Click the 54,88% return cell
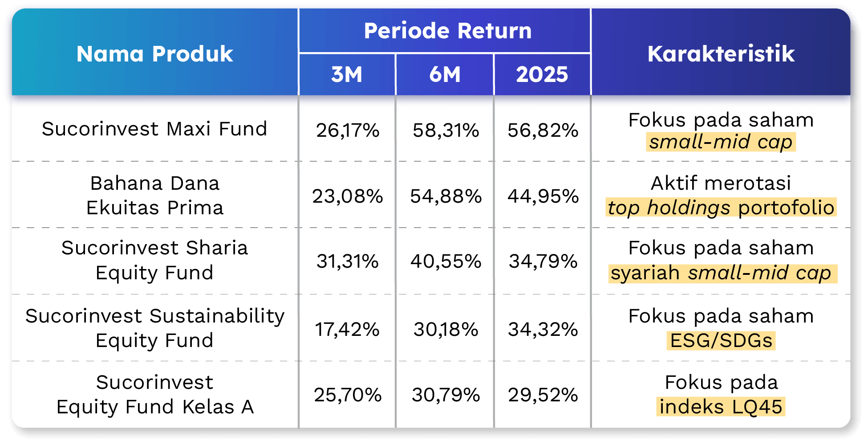This screenshot has width=868, height=445. 446,196
